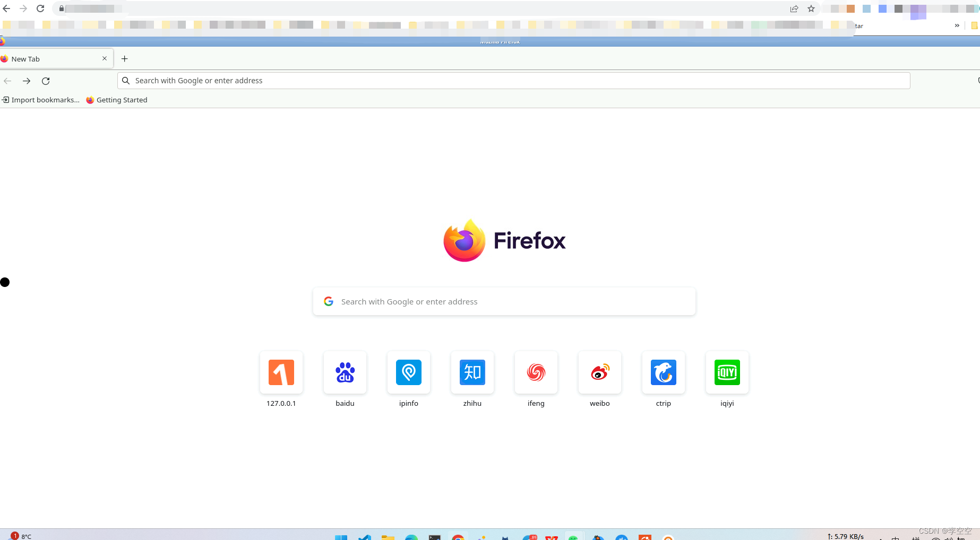Click the Firefox forward arrow
The image size is (980, 540).
[x=27, y=81]
